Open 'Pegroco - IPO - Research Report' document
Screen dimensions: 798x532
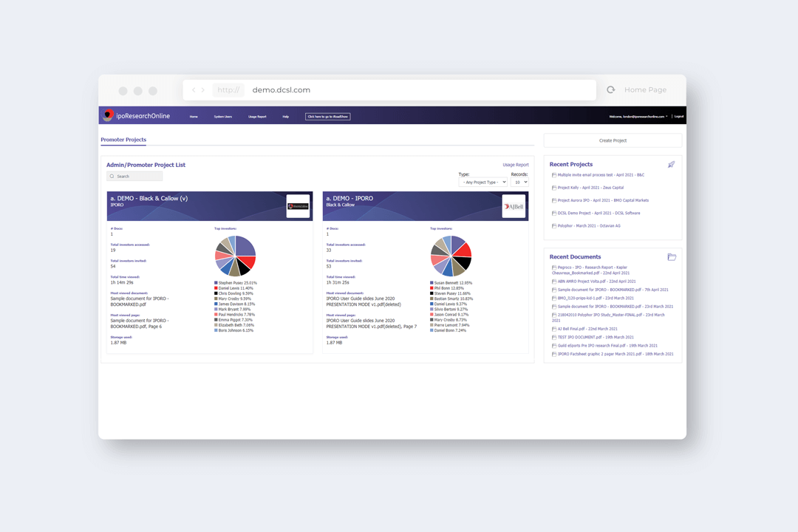click(590, 270)
